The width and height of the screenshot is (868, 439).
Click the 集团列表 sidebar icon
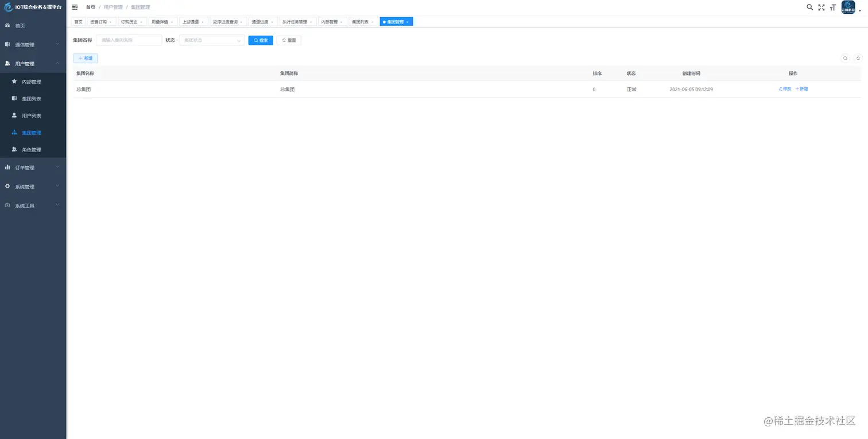point(14,99)
